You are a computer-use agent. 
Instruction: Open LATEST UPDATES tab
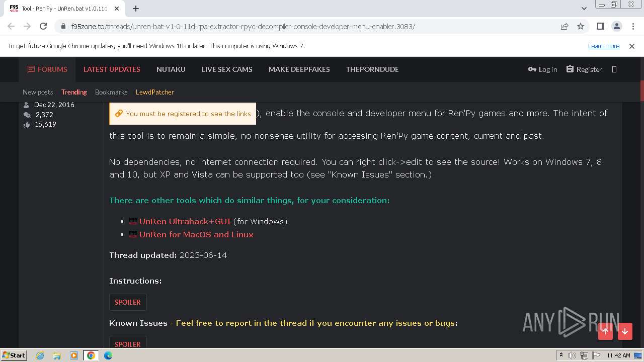click(112, 69)
